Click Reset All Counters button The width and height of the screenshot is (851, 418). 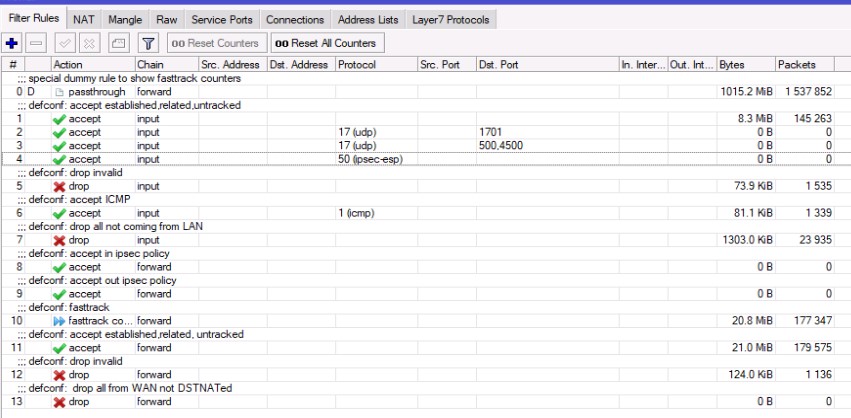pyautogui.click(x=327, y=43)
